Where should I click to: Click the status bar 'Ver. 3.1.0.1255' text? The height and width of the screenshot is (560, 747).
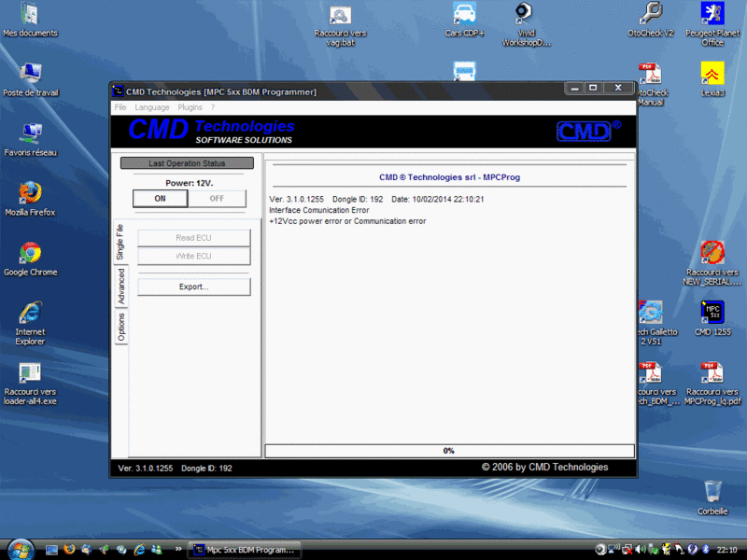(146, 469)
